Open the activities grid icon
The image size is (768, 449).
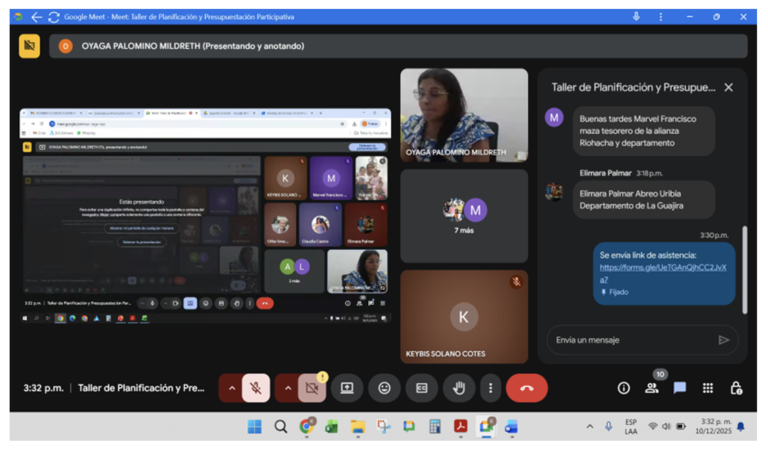(708, 388)
